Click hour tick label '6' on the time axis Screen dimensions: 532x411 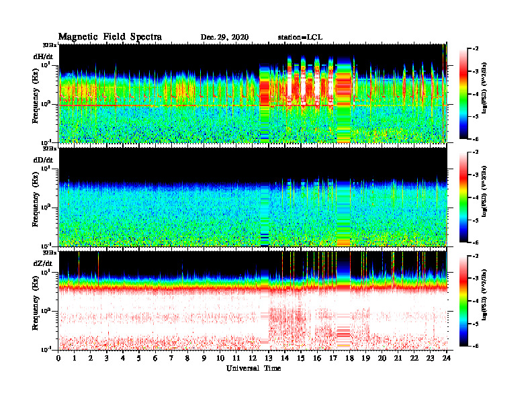[155, 358]
